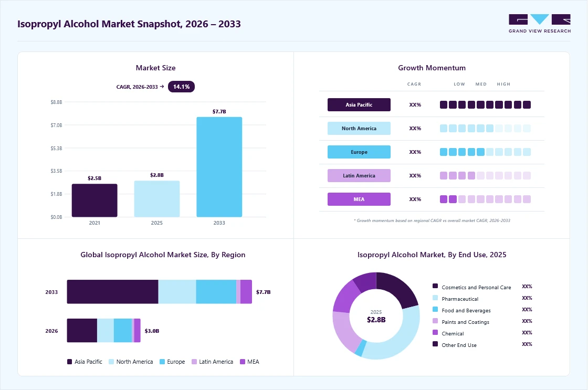
Task: Click the $2.8B donut center value
Action: pos(376,320)
